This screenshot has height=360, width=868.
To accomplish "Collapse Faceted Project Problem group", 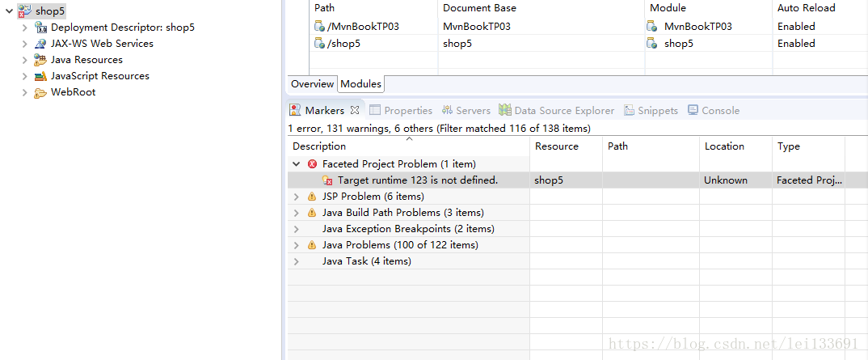I will point(297,164).
